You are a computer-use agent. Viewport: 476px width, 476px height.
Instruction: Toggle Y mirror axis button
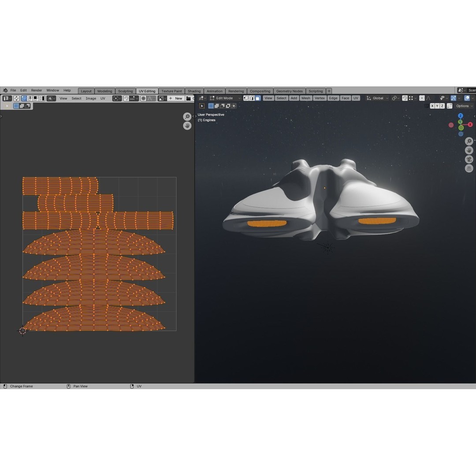tap(437, 106)
